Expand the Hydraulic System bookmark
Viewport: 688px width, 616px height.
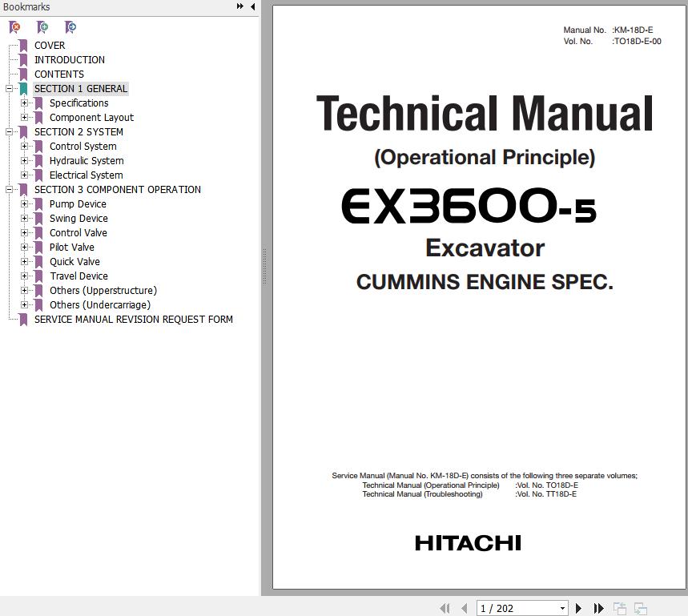pyautogui.click(x=24, y=161)
